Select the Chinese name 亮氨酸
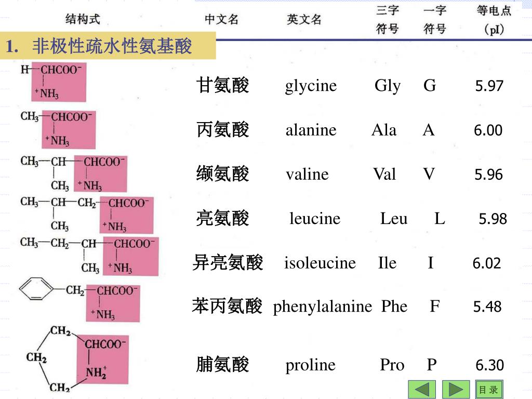Screen dimensions: 532x399 click(222, 218)
